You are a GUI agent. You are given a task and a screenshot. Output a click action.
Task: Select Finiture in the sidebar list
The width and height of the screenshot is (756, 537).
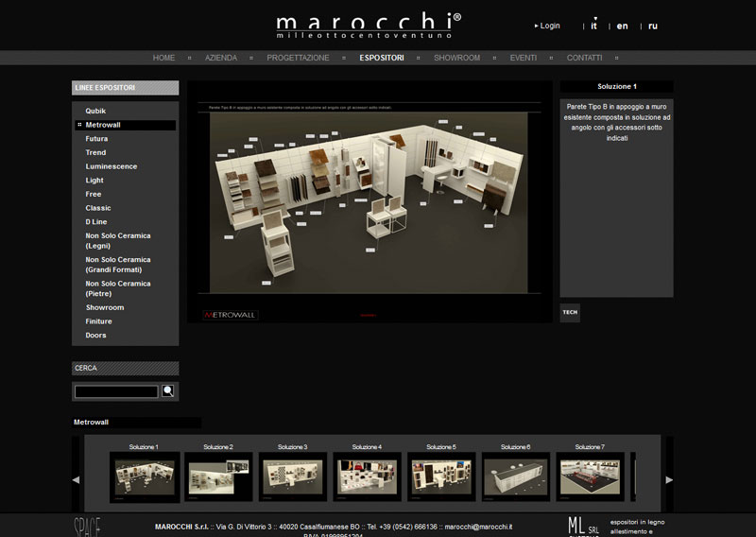click(x=98, y=321)
